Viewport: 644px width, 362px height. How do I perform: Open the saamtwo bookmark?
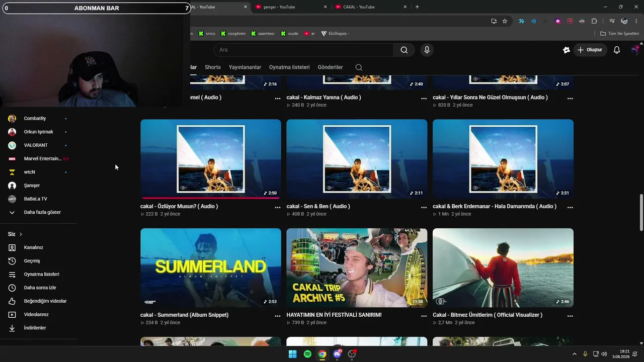(x=263, y=34)
